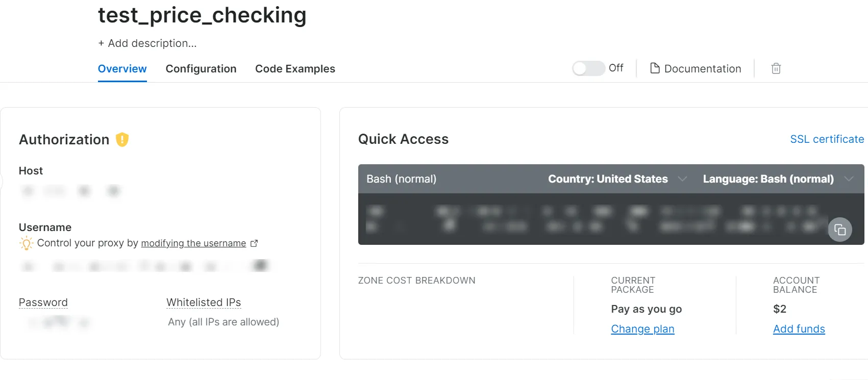Select the Overview tab

point(122,68)
